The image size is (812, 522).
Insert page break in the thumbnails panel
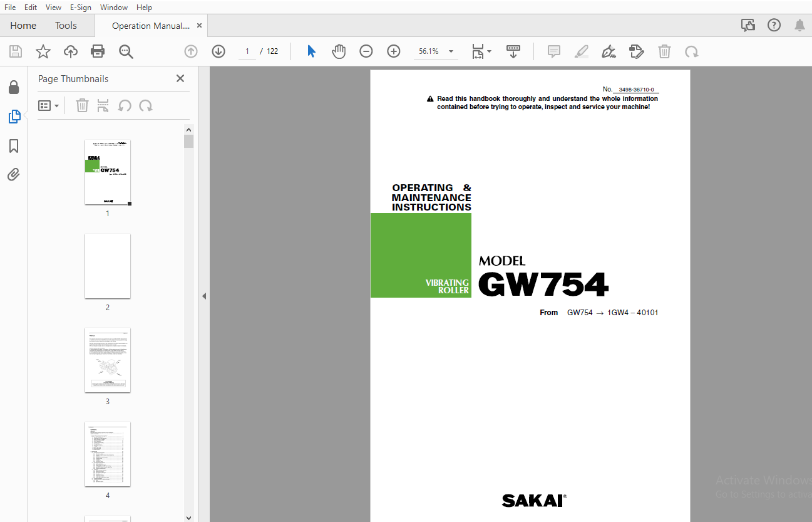(103, 105)
